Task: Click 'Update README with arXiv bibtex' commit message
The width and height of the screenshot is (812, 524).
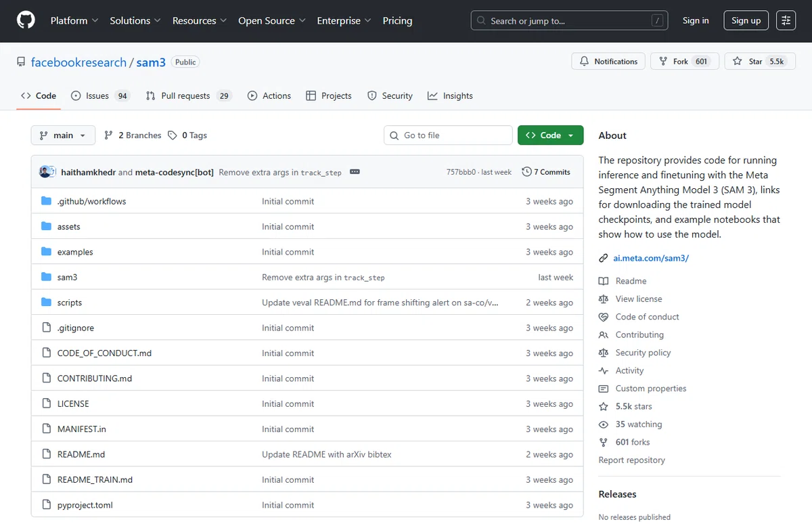Action: tap(327, 454)
